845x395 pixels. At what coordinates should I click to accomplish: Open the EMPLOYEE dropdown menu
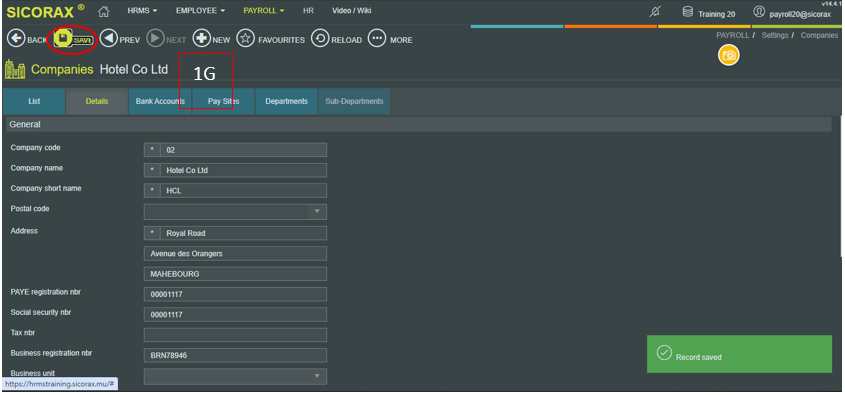pos(200,11)
